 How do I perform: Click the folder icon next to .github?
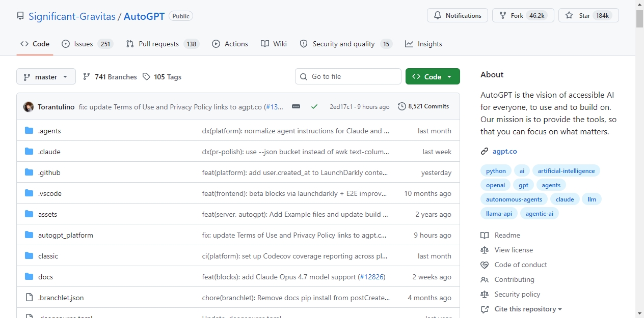(29, 172)
